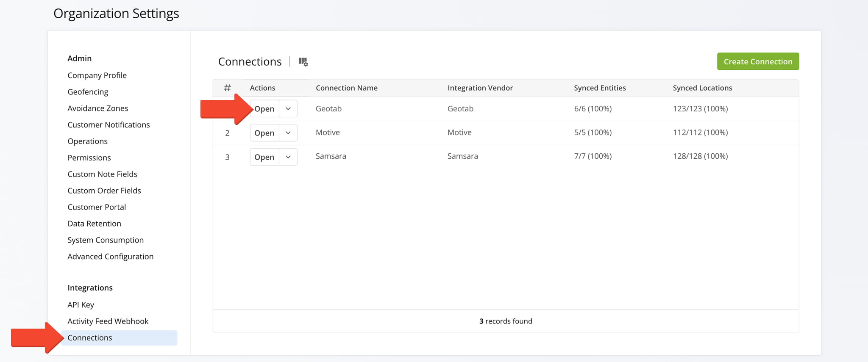Open the API Key integration page
This screenshot has height=362, width=868.
[81, 305]
